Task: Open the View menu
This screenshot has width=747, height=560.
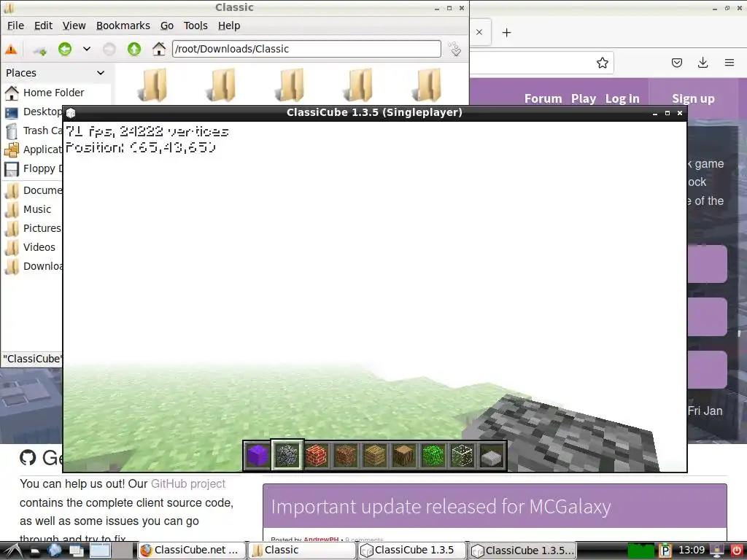Action: click(x=74, y=26)
